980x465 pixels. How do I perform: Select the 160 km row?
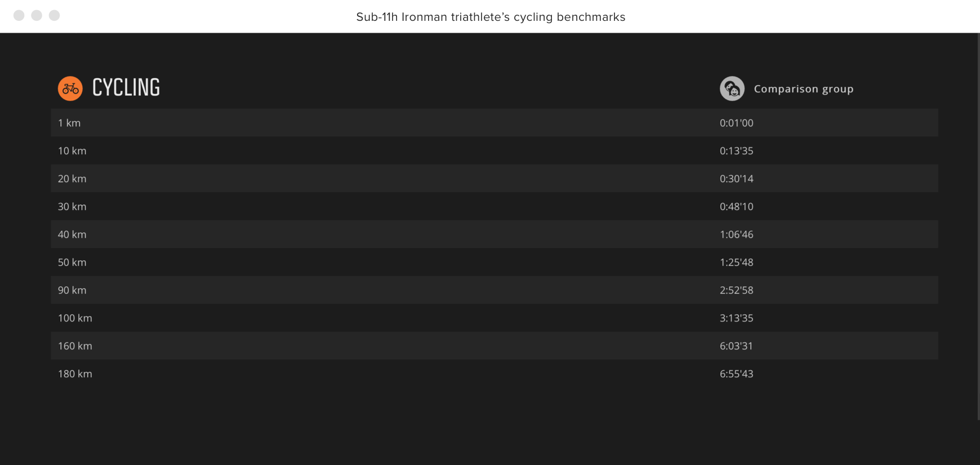point(495,346)
